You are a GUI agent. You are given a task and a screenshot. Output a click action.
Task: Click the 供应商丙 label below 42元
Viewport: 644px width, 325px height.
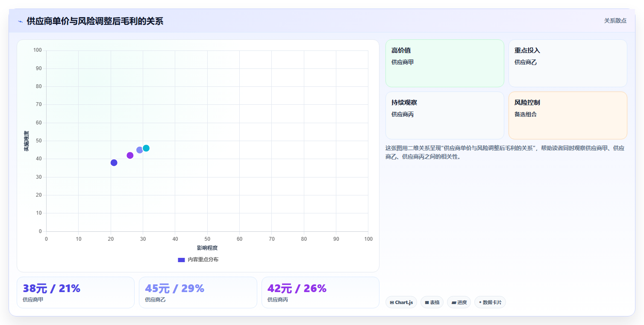coord(278,300)
